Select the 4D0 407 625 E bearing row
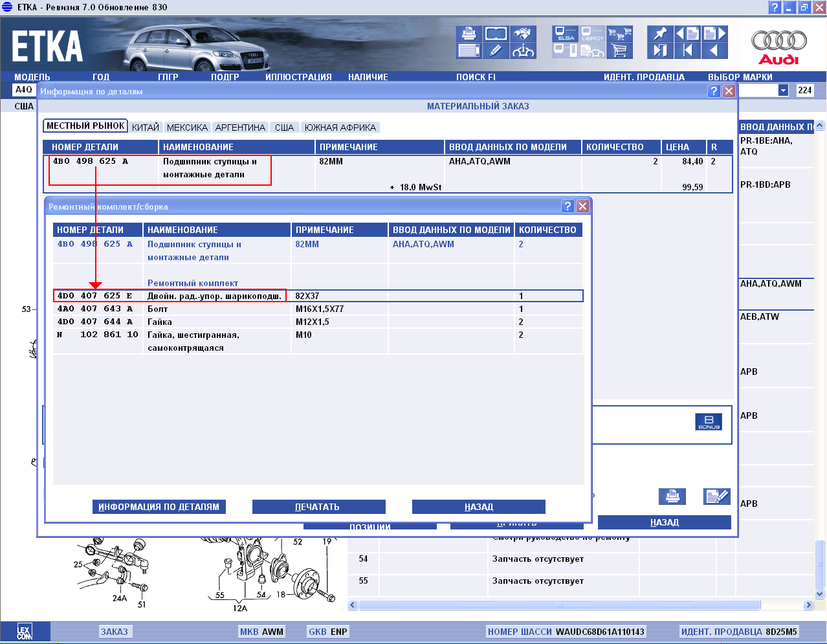 [318, 296]
